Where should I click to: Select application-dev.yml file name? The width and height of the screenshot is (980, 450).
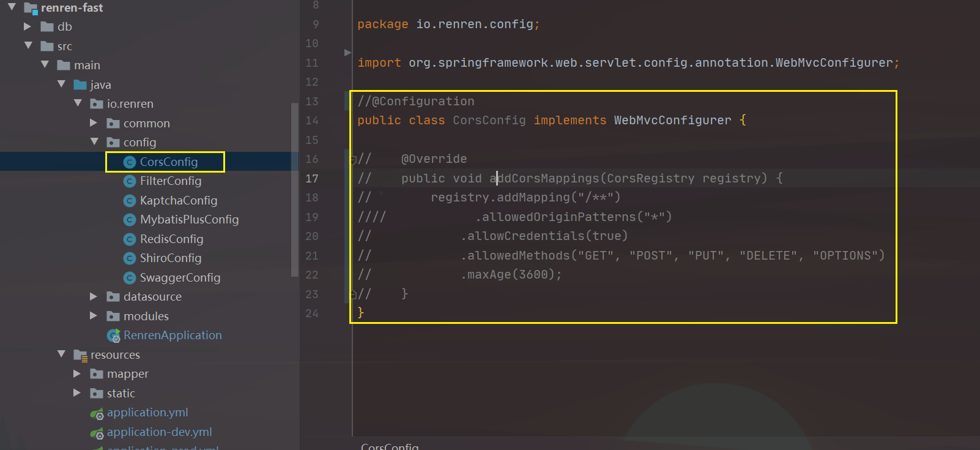point(160,432)
